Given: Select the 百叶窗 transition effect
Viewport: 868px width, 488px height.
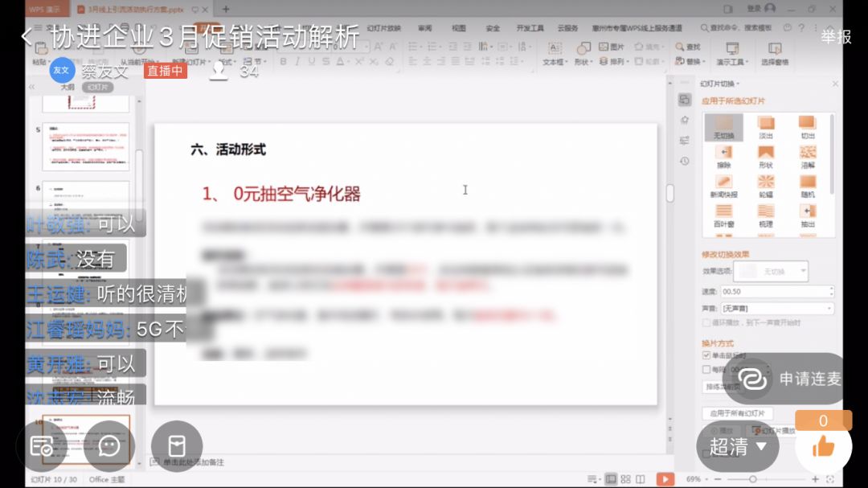Looking at the screenshot, I should tap(723, 215).
